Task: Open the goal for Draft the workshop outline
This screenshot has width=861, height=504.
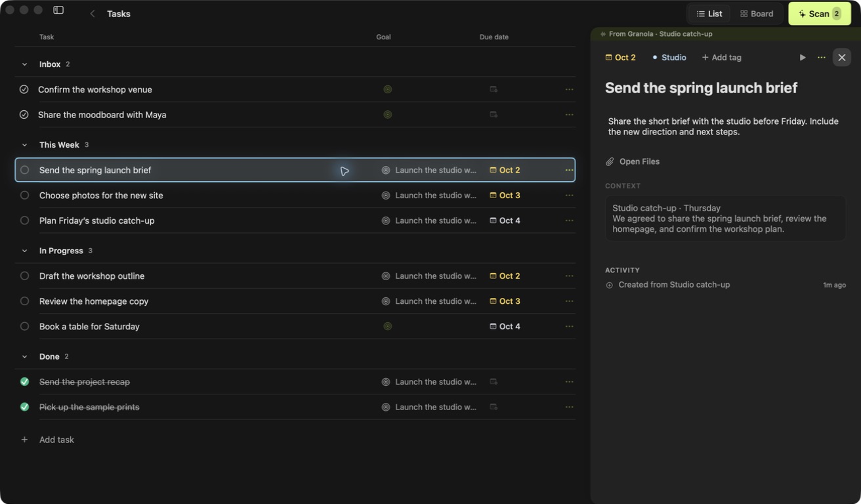Action: pyautogui.click(x=429, y=276)
